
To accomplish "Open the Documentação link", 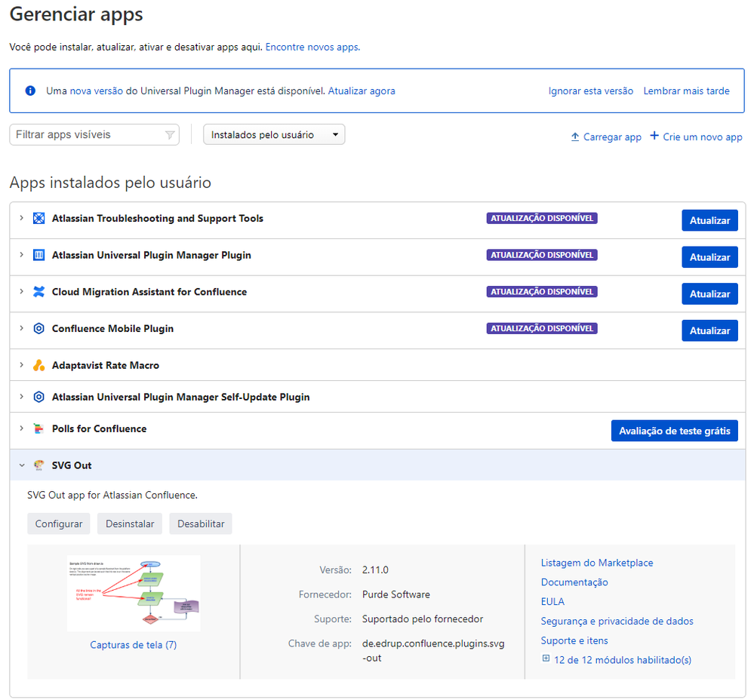I will coord(574,582).
